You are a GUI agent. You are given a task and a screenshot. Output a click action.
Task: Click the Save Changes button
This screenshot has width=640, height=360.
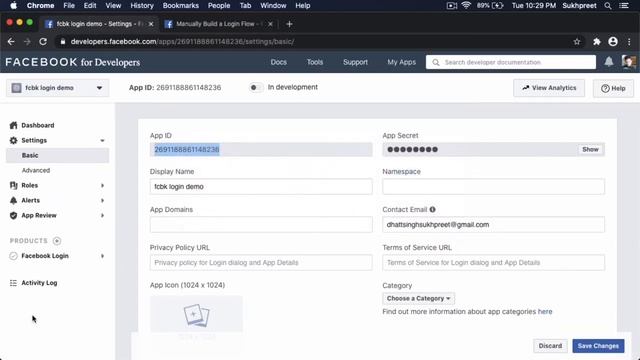(598, 346)
